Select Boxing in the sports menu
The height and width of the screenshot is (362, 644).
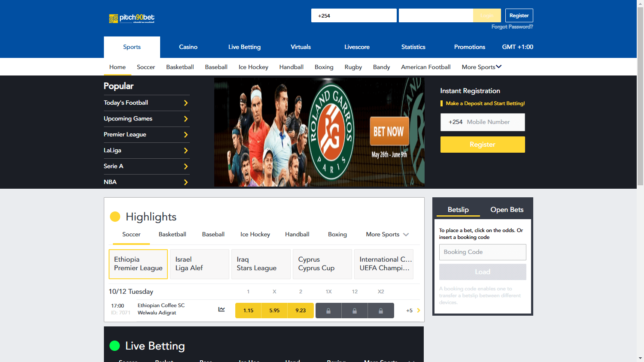point(324,67)
